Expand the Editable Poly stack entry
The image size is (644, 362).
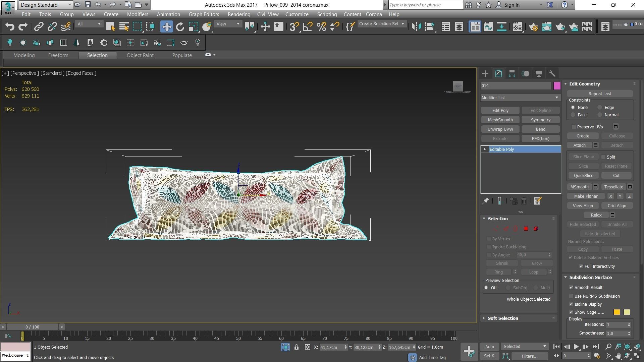point(485,149)
